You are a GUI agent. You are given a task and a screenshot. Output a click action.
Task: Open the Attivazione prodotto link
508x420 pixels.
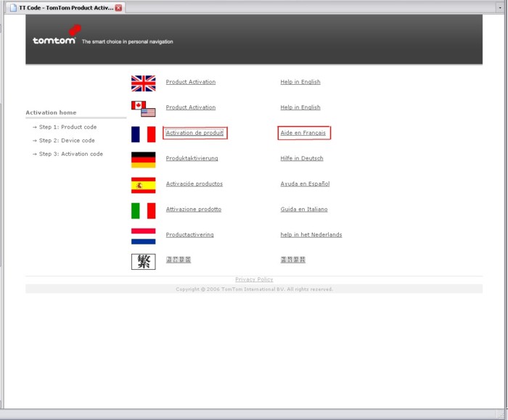point(194,209)
